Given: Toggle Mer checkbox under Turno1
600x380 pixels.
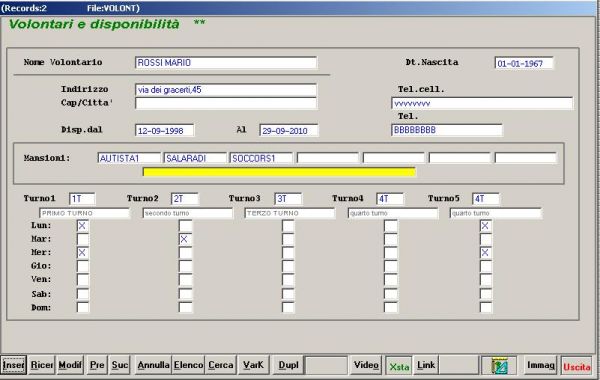Looking at the screenshot, I should click(x=82, y=253).
